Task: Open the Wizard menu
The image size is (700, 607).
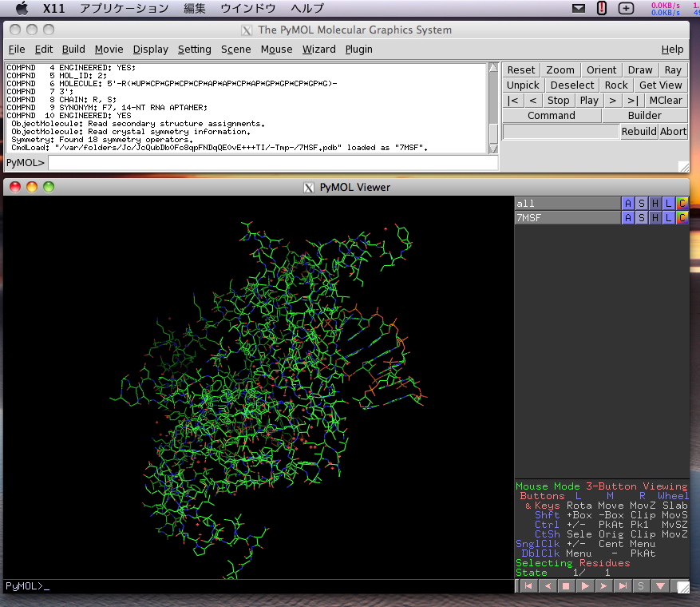Action: pos(318,50)
